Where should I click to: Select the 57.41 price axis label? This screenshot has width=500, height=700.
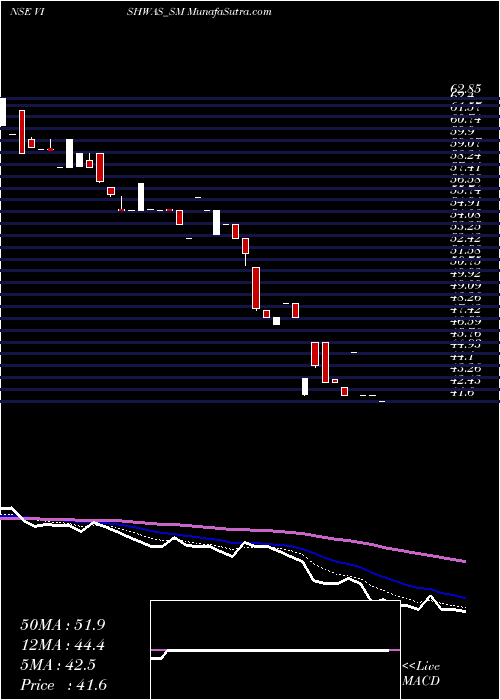coord(465,168)
